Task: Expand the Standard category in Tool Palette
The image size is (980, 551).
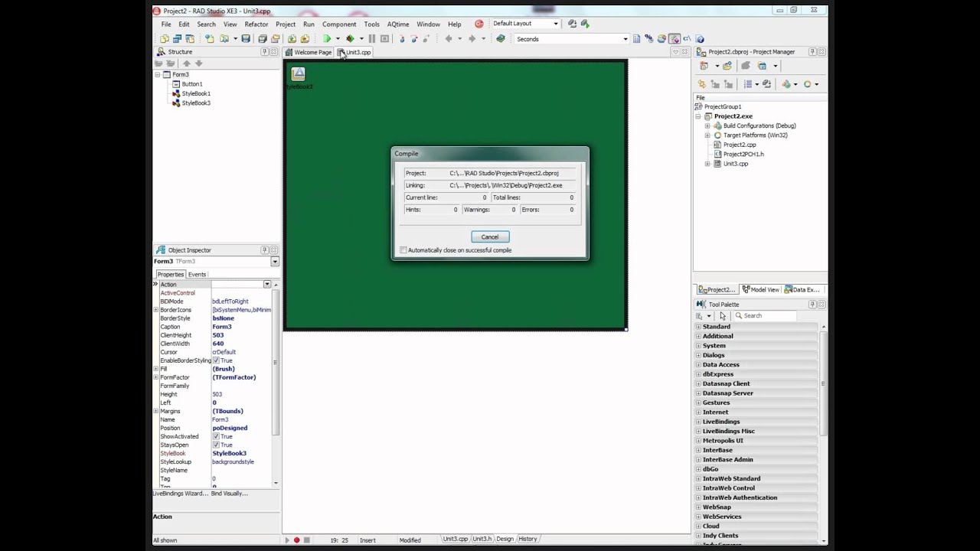Action: [x=698, y=327]
